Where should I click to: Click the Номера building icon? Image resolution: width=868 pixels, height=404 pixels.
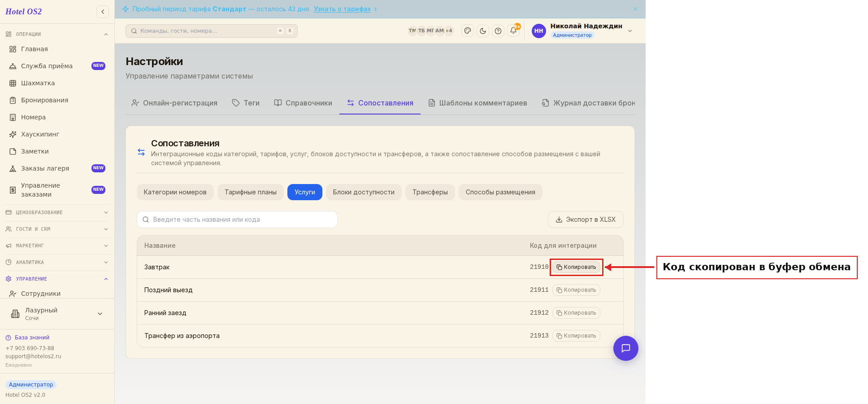pos(13,117)
